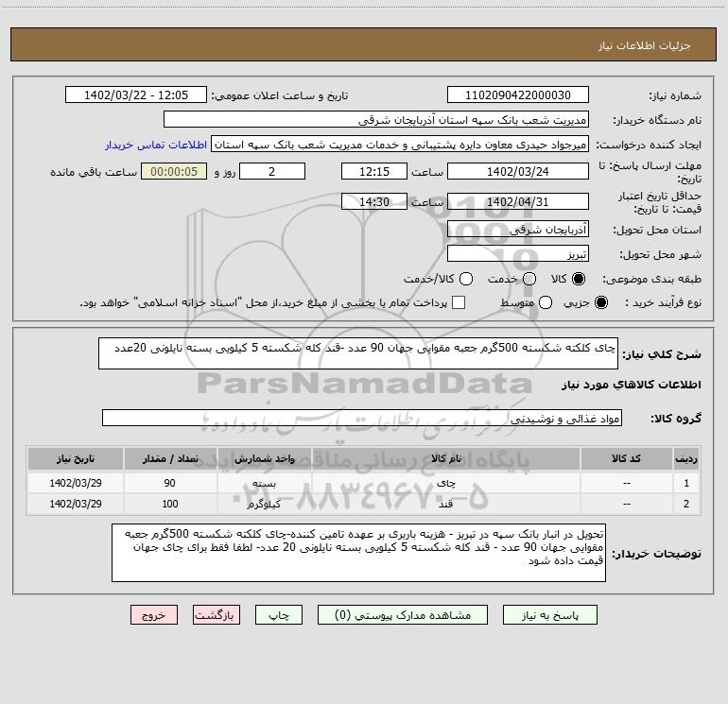The width and height of the screenshot is (728, 704).
Task: Click the deadline time field 12:15
Action: point(374,171)
